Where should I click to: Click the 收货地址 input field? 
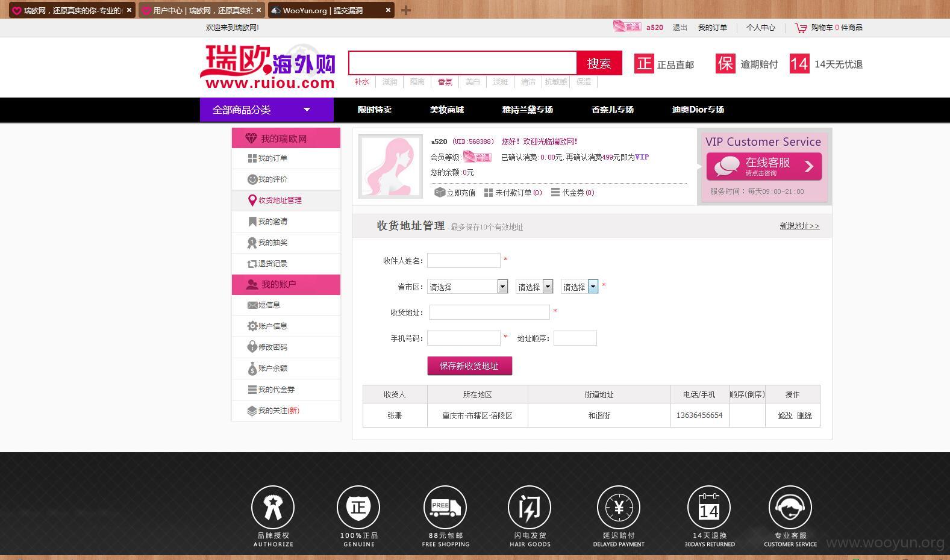[489, 312]
